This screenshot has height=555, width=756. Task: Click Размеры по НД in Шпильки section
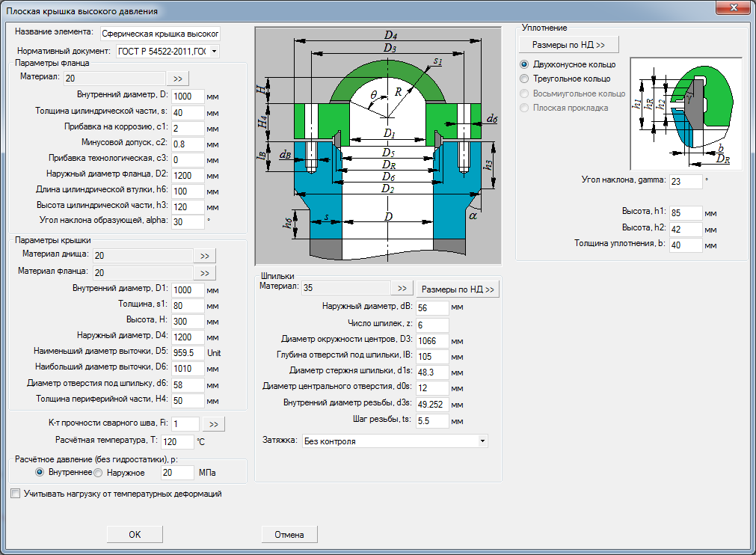(458, 289)
